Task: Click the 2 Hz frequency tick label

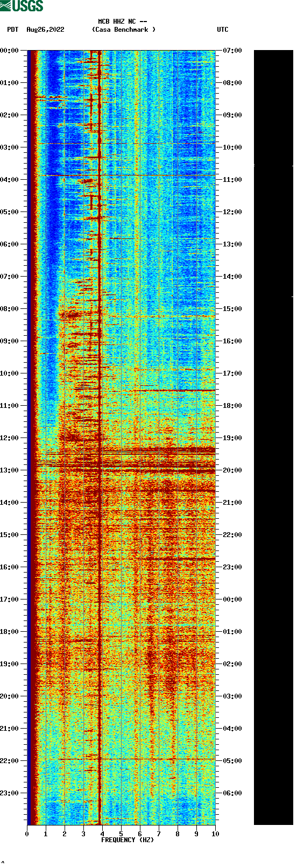Action: 65,834
